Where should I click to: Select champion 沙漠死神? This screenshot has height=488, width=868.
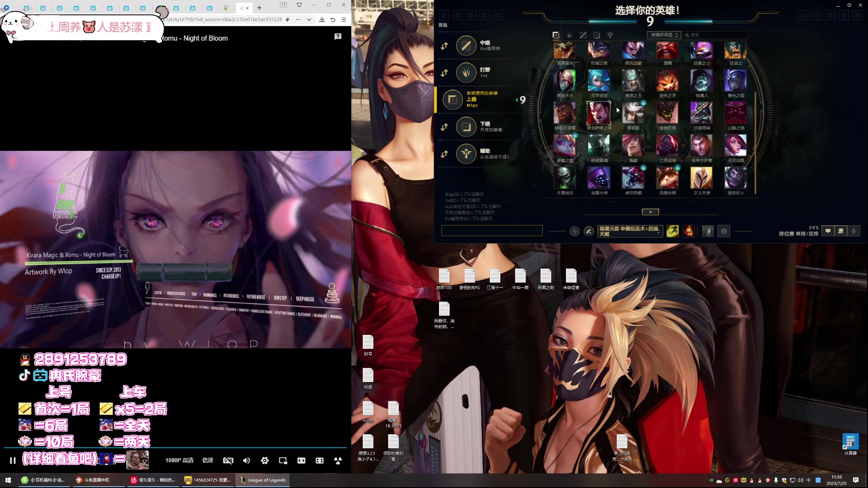click(x=702, y=113)
